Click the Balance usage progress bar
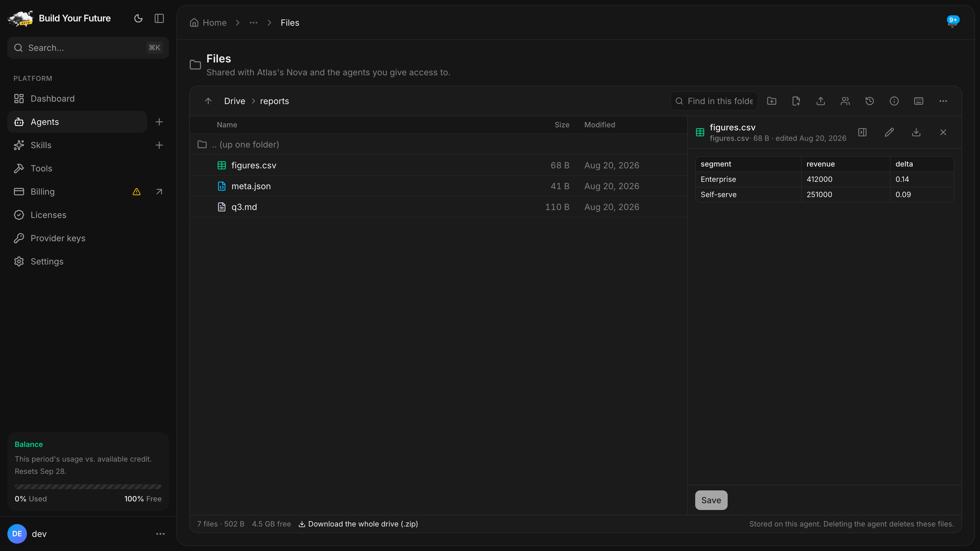Viewport: 980px width, 551px height. click(x=88, y=487)
